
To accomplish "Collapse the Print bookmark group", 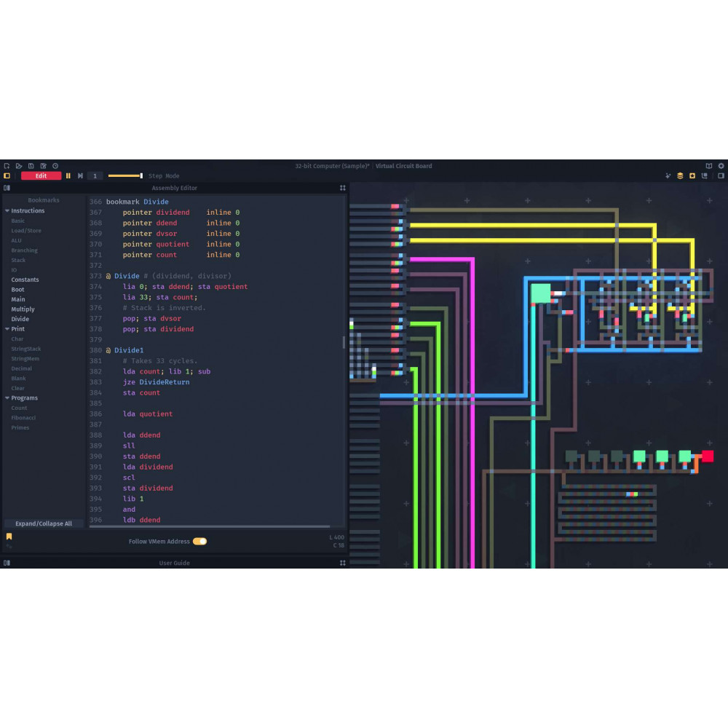I will [7, 329].
